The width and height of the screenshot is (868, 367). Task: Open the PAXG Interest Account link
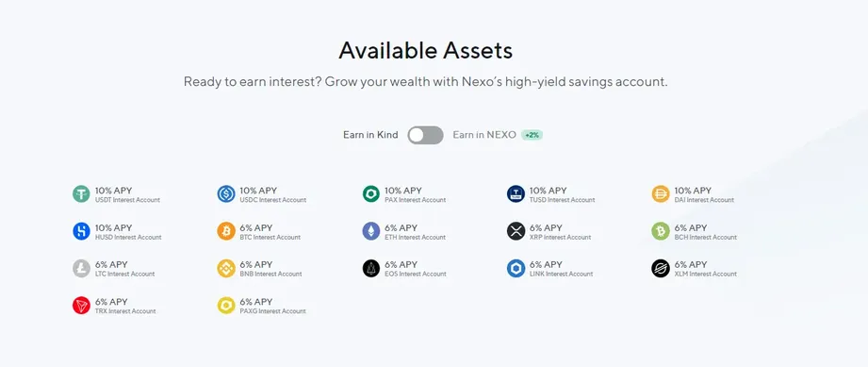click(272, 311)
